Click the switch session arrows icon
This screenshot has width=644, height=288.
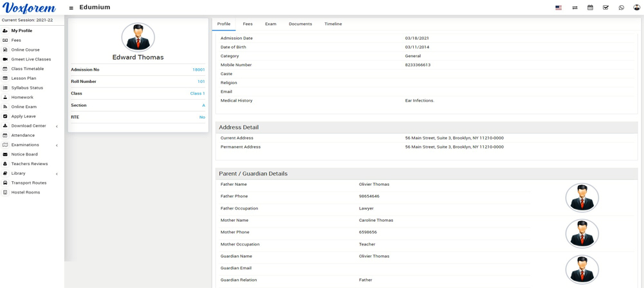coord(575,8)
